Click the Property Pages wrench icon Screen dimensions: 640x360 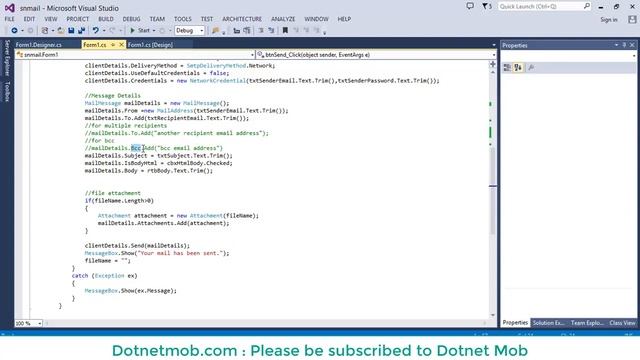point(531,68)
